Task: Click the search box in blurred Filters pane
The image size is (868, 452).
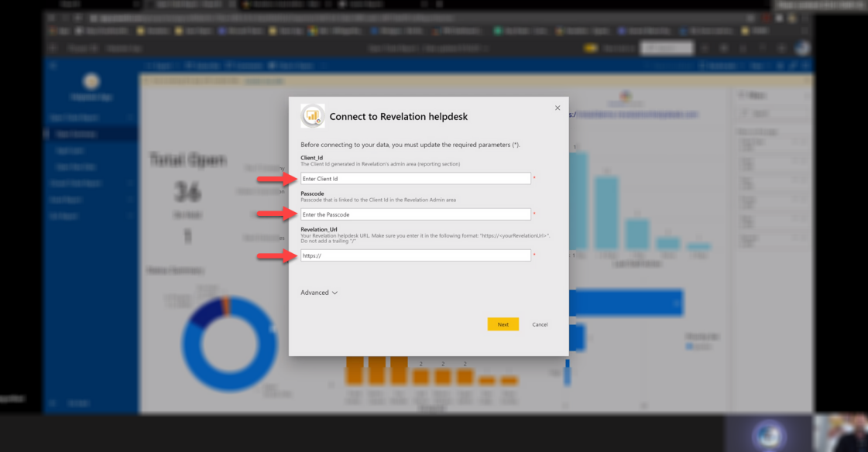Action: pos(773,113)
